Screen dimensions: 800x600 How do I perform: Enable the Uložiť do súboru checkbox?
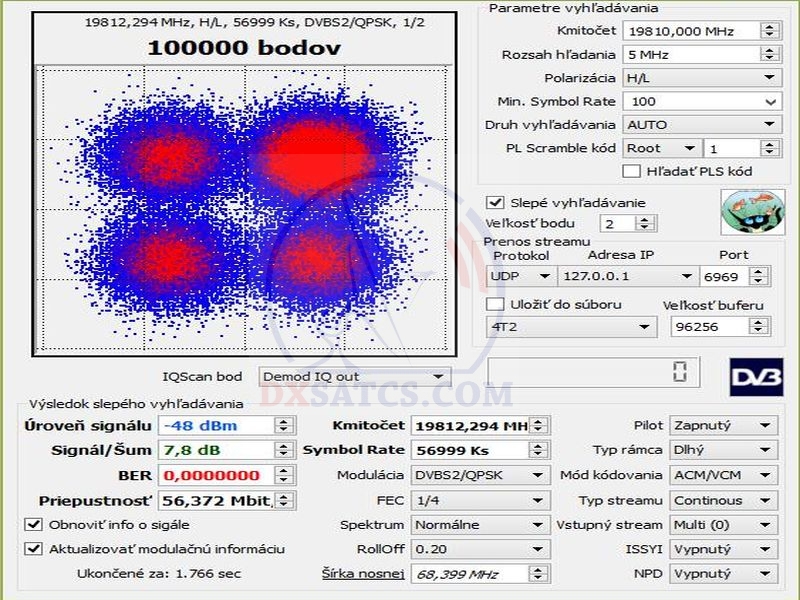[x=495, y=304]
